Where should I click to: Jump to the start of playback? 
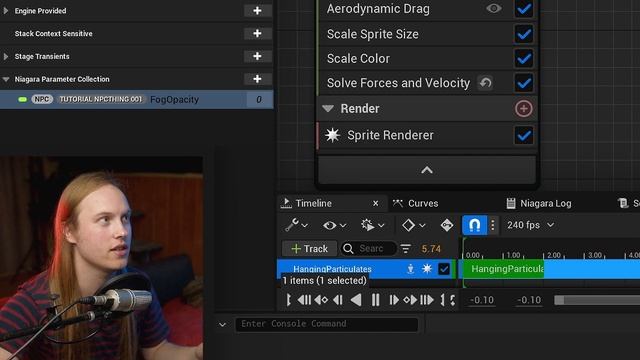tap(304, 300)
